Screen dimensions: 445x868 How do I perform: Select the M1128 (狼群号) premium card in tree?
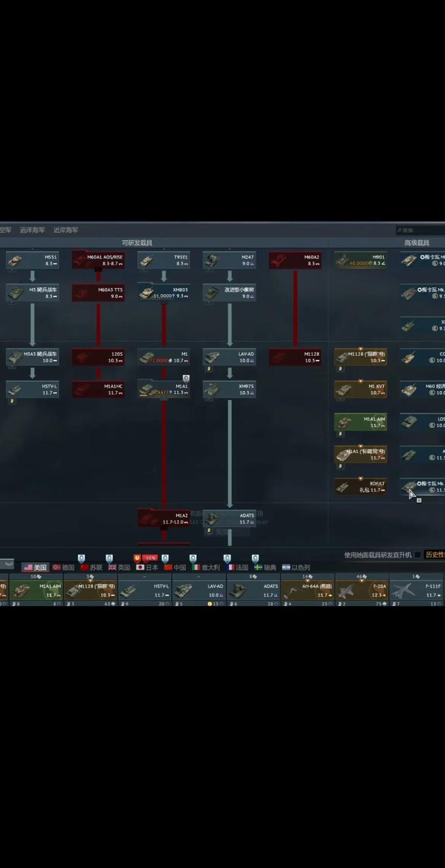pos(360,357)
